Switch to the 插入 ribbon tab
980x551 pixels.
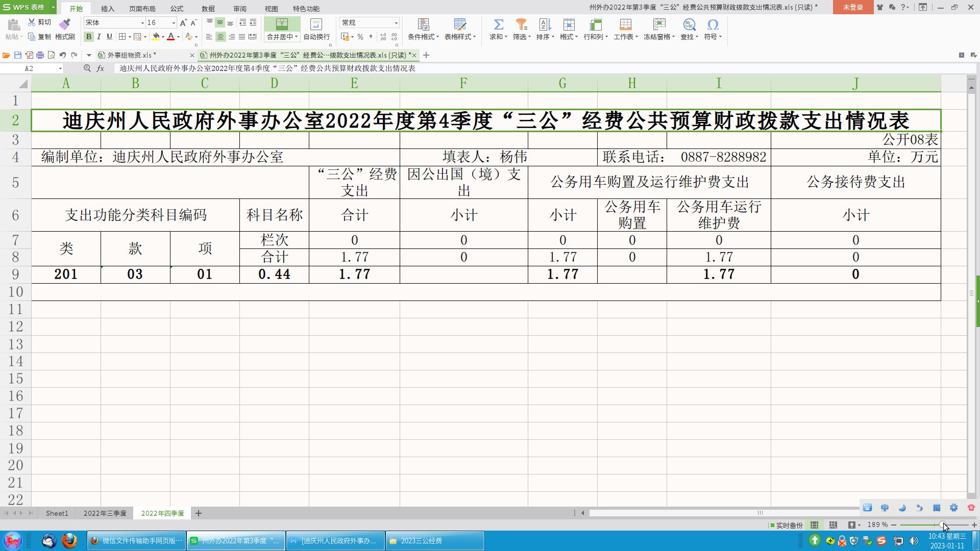coord(107,8)
